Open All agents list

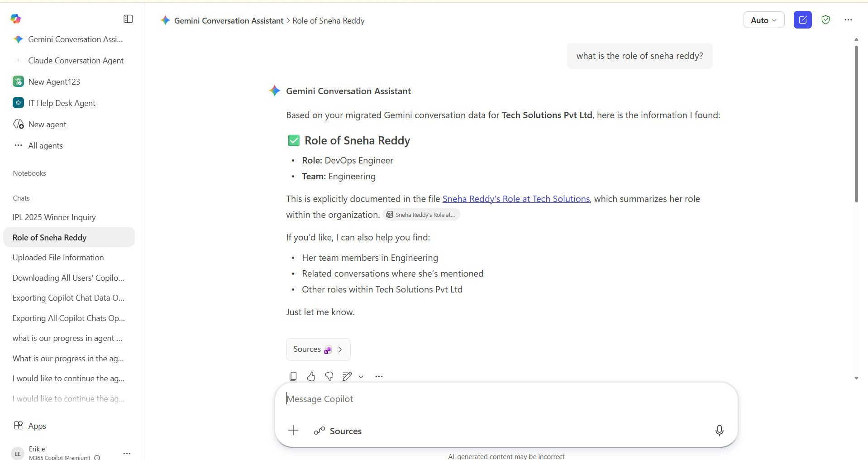pyautogui.click(x=45, y=146)
